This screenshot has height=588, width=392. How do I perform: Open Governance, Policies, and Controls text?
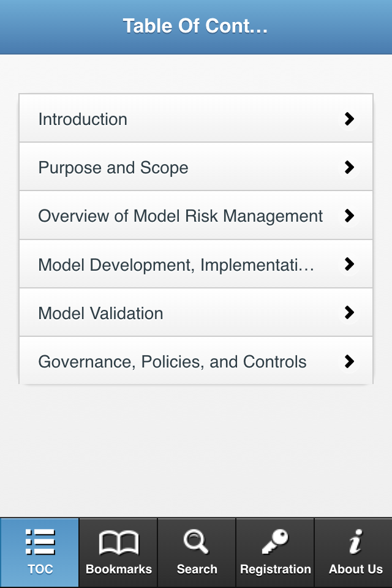click(x=172, y=361)
